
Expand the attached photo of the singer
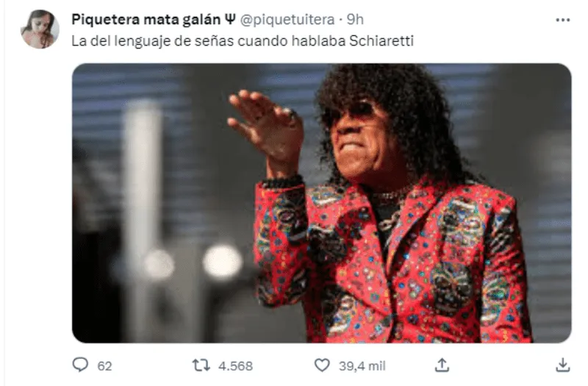click(321, 203)
